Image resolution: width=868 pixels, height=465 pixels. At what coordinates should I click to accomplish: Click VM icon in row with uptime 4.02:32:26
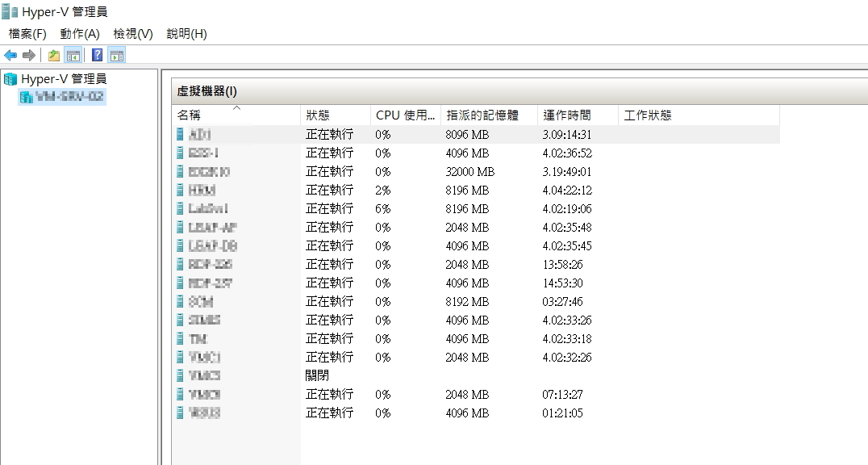[x=180, y=357]
